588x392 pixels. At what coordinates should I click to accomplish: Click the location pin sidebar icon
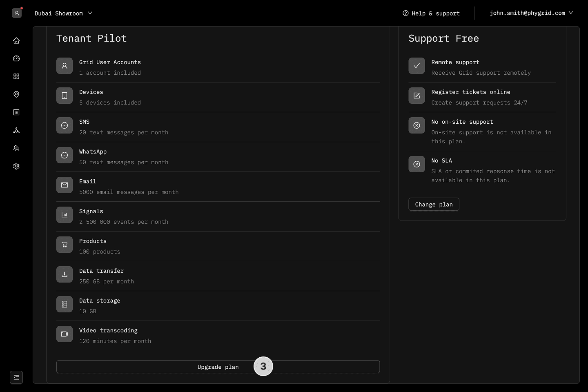pos(16,94)
